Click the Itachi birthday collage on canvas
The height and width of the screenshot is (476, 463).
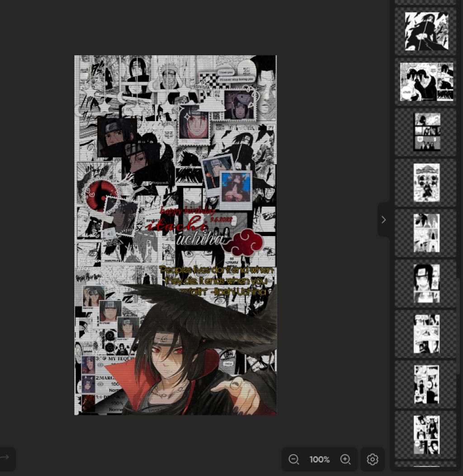175,235
